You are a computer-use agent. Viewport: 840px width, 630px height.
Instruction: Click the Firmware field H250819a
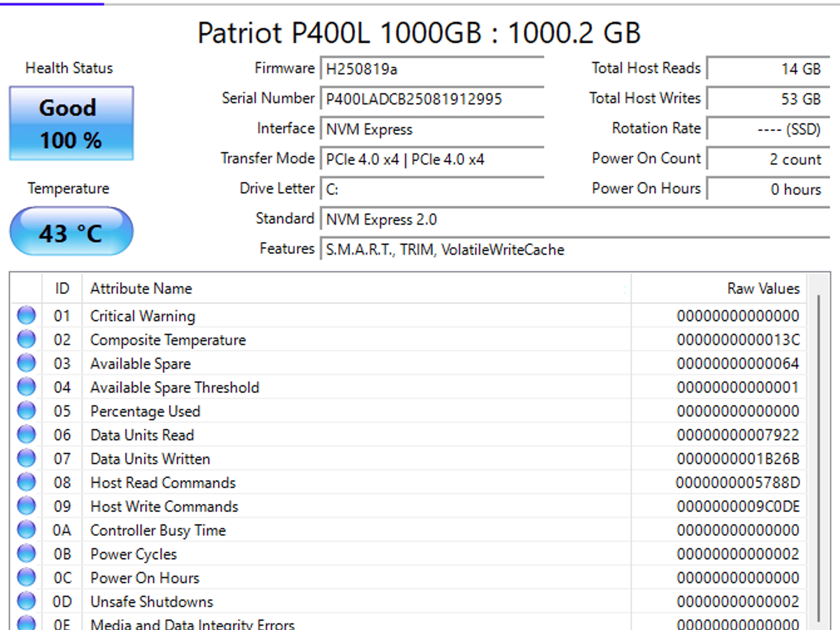pos(432,68)
